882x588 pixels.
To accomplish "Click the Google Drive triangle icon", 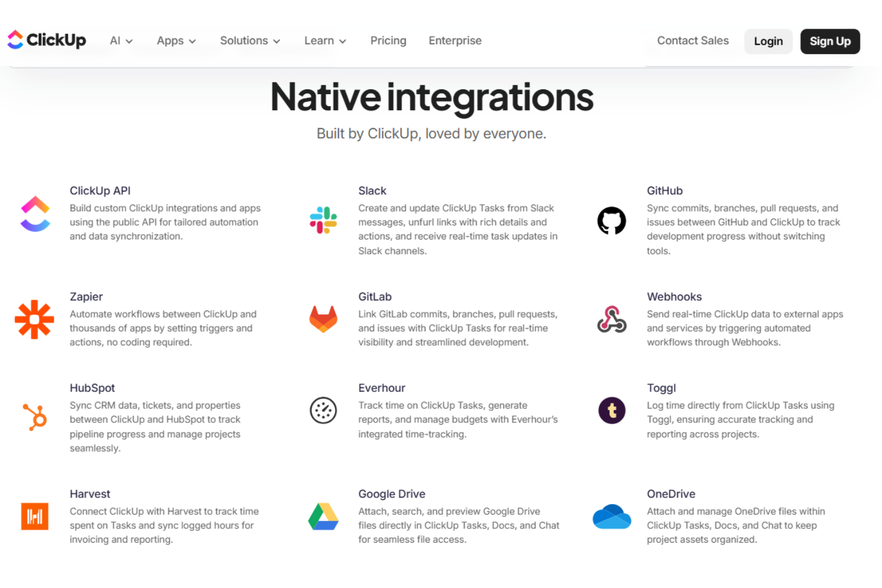I will pos(323,517).
